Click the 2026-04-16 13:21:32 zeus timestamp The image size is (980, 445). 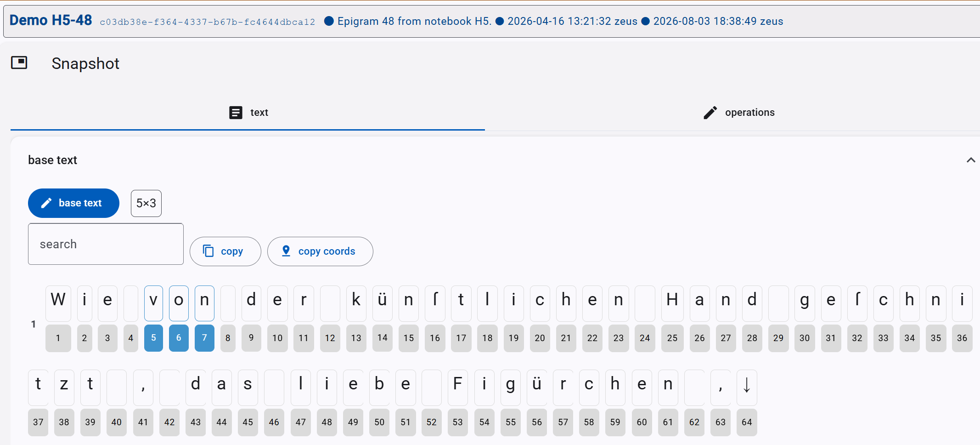click(x=572, y=21)
